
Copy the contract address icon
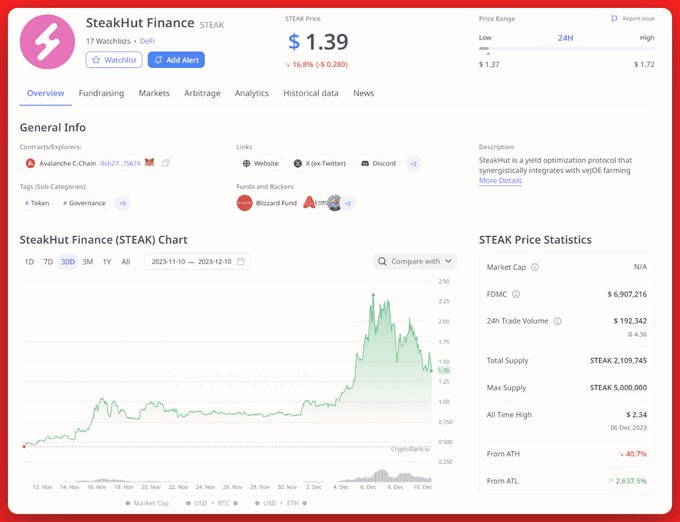[x=166, y=163]
